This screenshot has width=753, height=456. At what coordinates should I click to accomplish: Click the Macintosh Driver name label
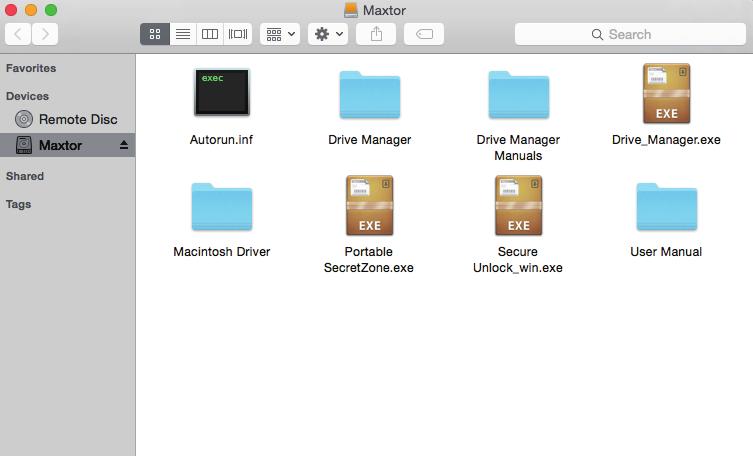coord(221,252)
